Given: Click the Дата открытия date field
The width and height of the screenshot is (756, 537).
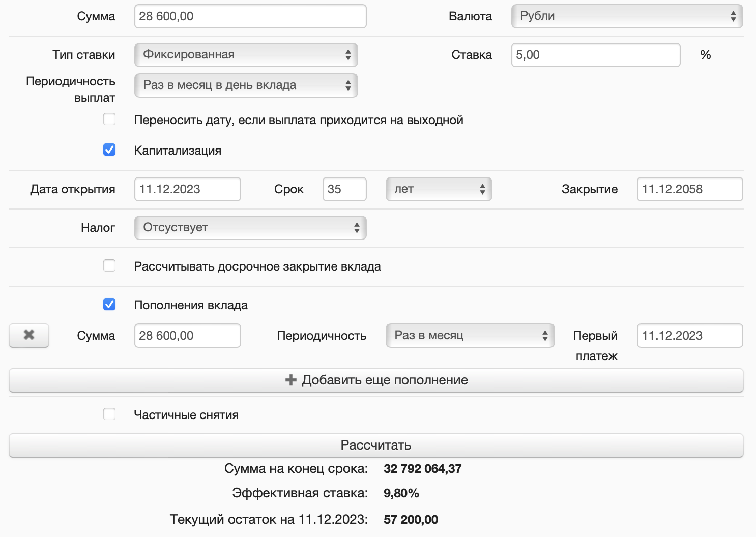Looking at the screenshot, I should click(187, 189).
